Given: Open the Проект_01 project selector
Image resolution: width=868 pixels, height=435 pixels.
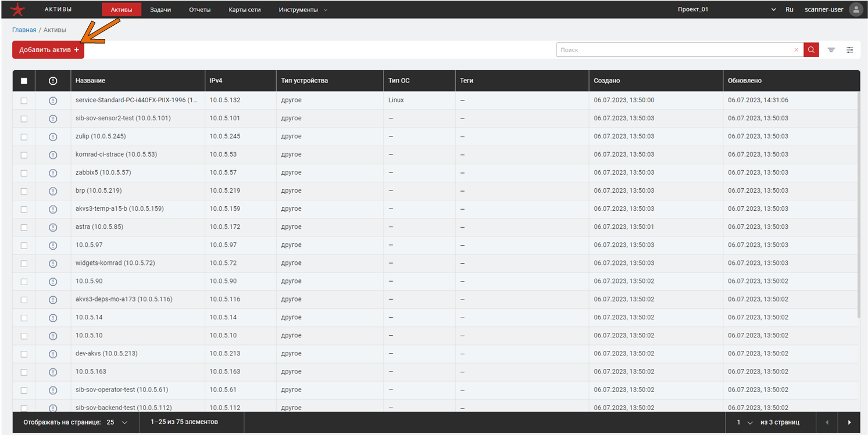Looking at the screenshot, I should coord(727,9).
